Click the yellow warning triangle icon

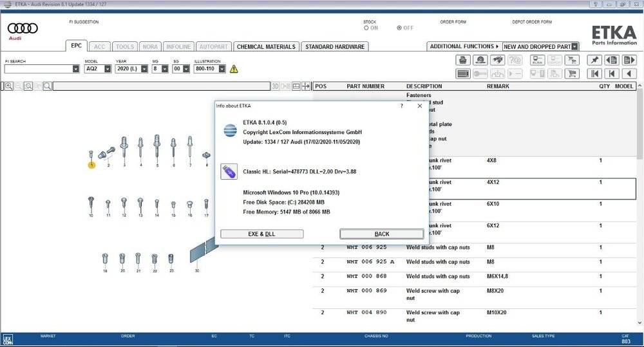(x=234, y=69)
